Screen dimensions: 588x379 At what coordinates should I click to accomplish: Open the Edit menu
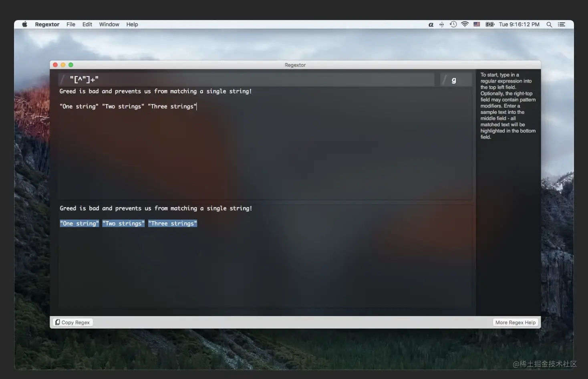coord(87,24)
